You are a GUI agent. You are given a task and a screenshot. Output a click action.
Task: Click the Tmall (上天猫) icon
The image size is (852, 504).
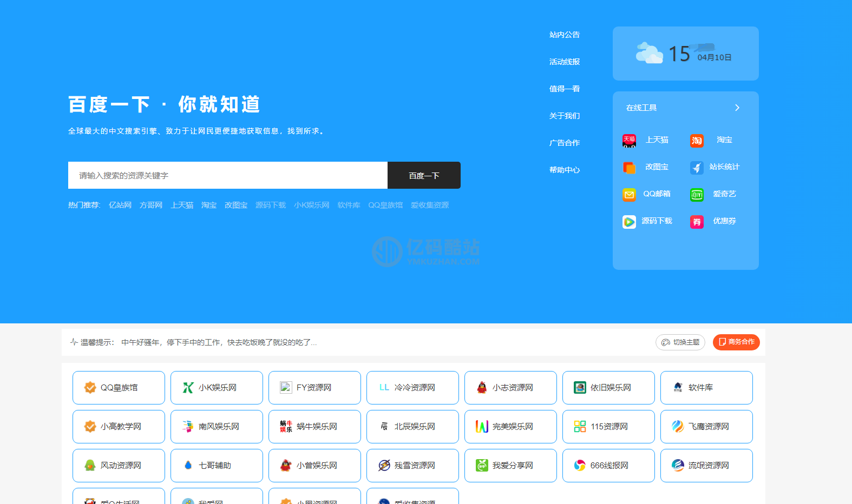click(x=629, y=141)
